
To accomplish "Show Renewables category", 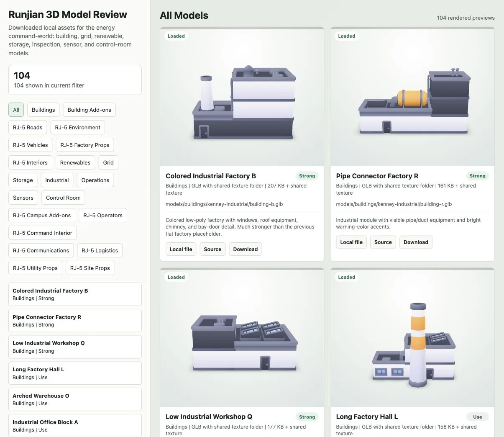I will pos(75,162).
